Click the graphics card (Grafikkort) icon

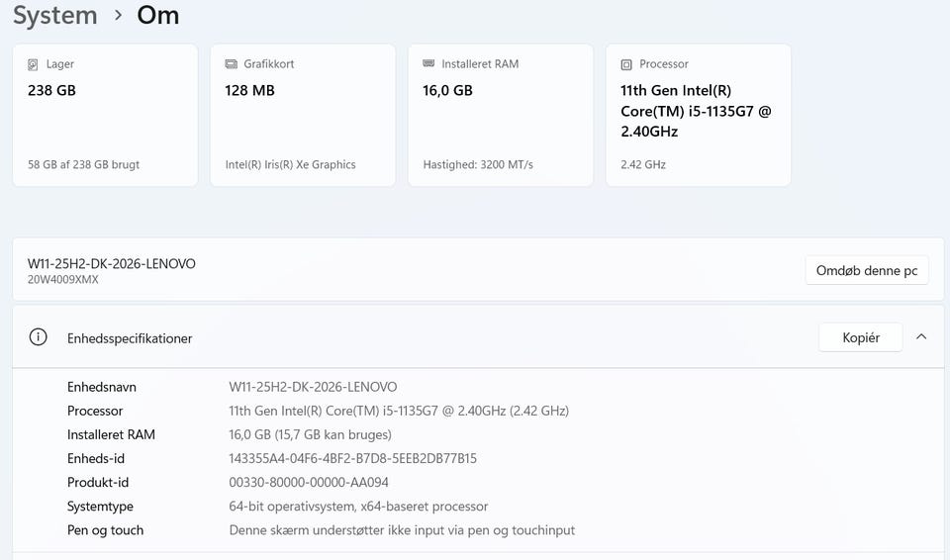point(231,64)
